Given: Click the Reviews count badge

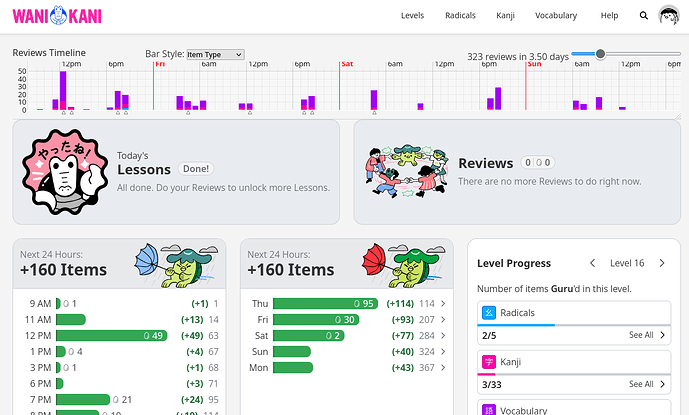Looking at the screenshot, I should [x=538, y=163].
